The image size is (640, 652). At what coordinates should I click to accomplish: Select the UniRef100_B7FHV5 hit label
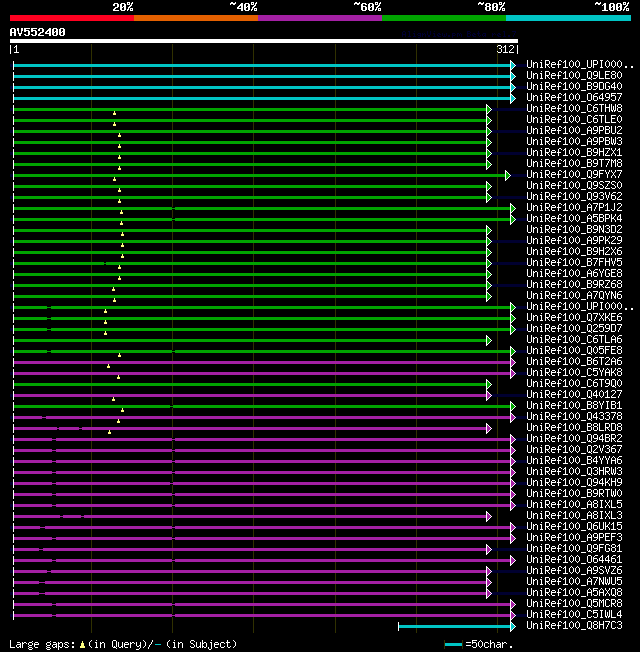574,262
